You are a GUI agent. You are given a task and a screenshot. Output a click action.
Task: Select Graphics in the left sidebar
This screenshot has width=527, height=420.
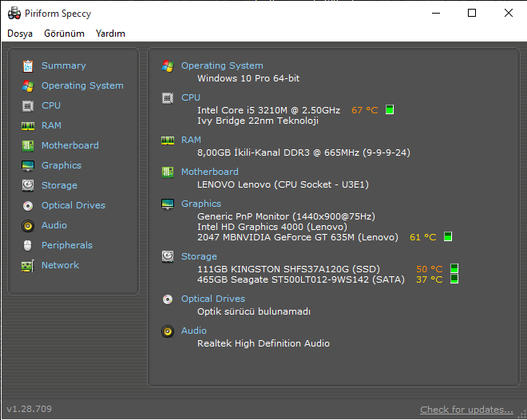coord(61,165)
